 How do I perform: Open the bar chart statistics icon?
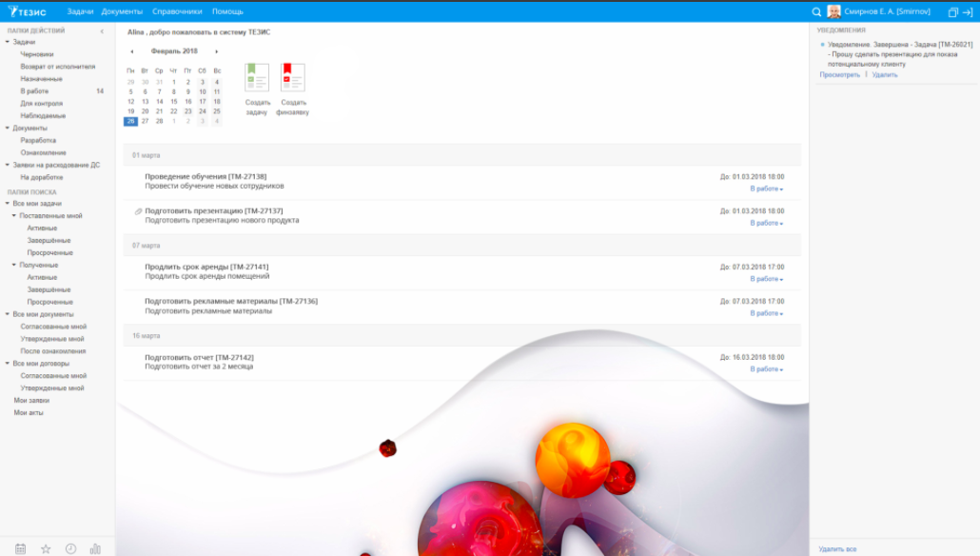pyautogui.click(x=95, y=548)
